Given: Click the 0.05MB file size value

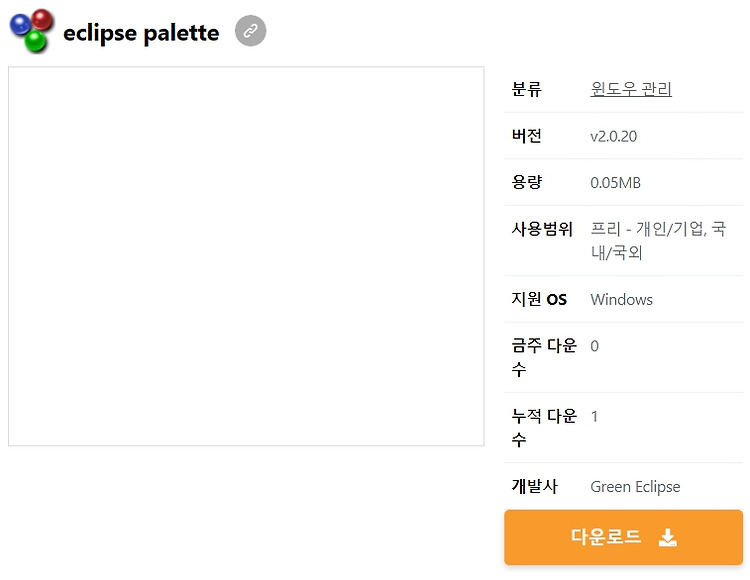Looking at the screenshot, I should pos(615,183).
